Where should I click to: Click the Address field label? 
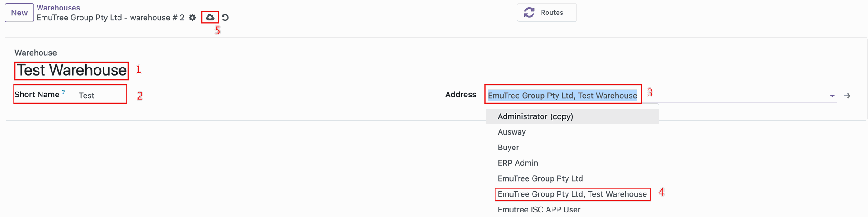(x=460, y=95)
